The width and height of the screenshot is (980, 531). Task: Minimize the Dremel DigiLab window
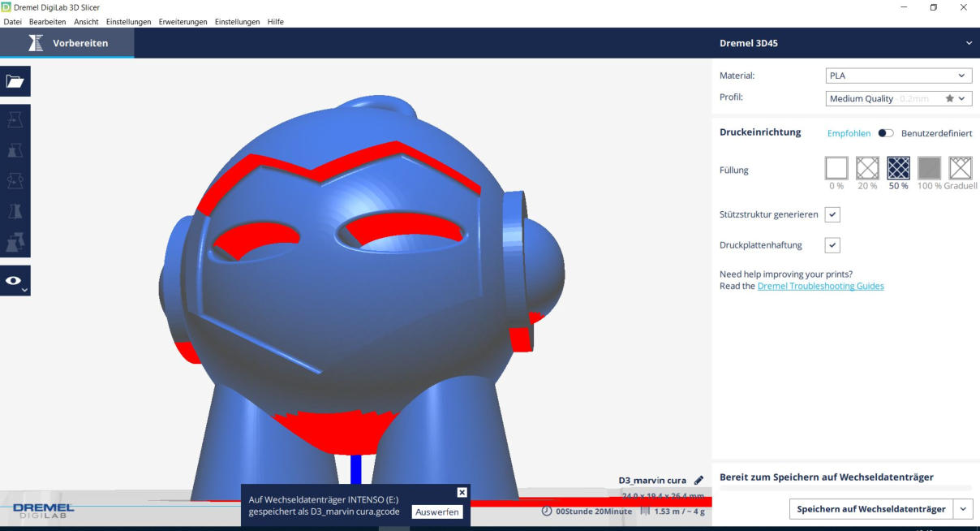click(904, 7)
